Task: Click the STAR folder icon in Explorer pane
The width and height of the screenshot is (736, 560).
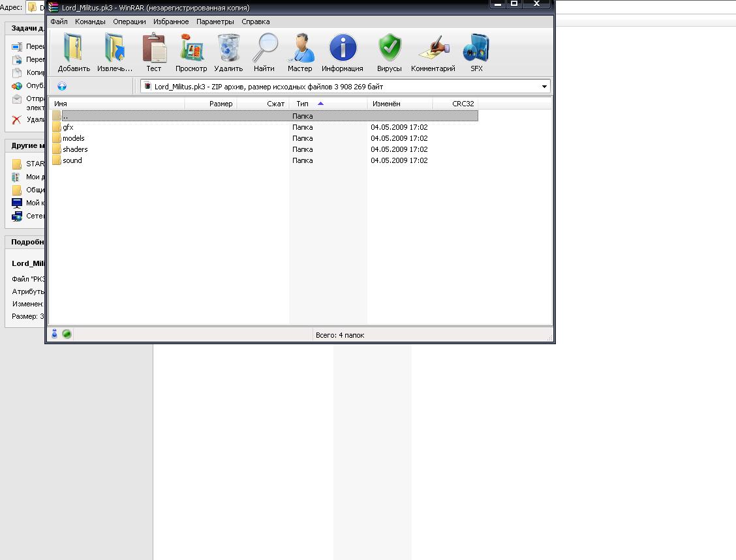Action: pos(17,164)
